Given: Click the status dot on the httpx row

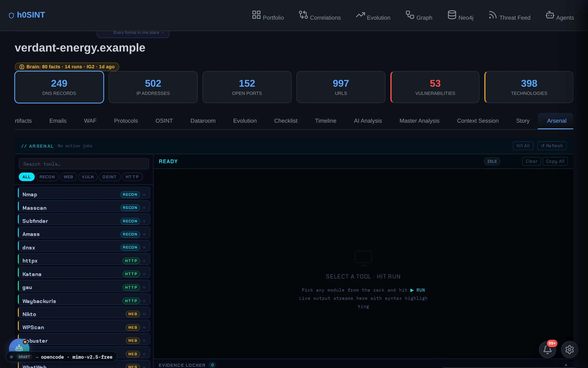Looking at the screenshot, I should click(x=144, y=261).
